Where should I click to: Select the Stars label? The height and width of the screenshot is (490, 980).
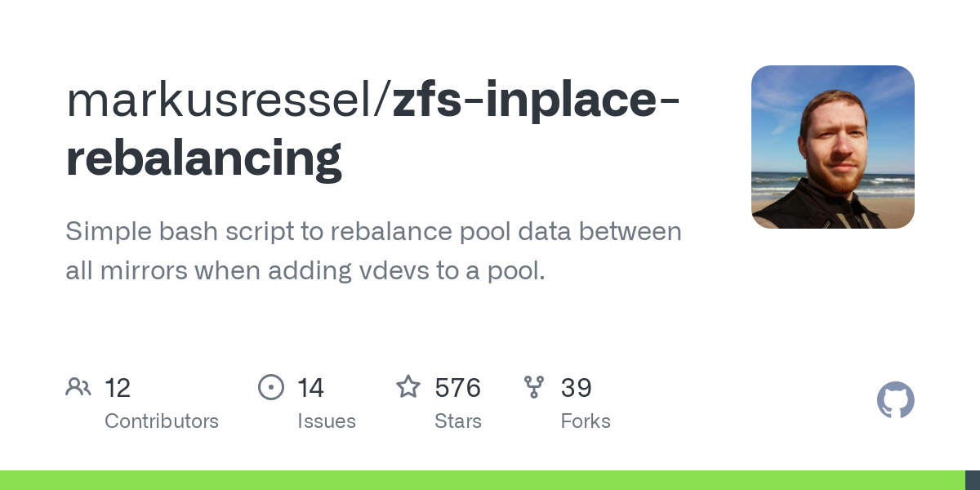pos(458,421)
